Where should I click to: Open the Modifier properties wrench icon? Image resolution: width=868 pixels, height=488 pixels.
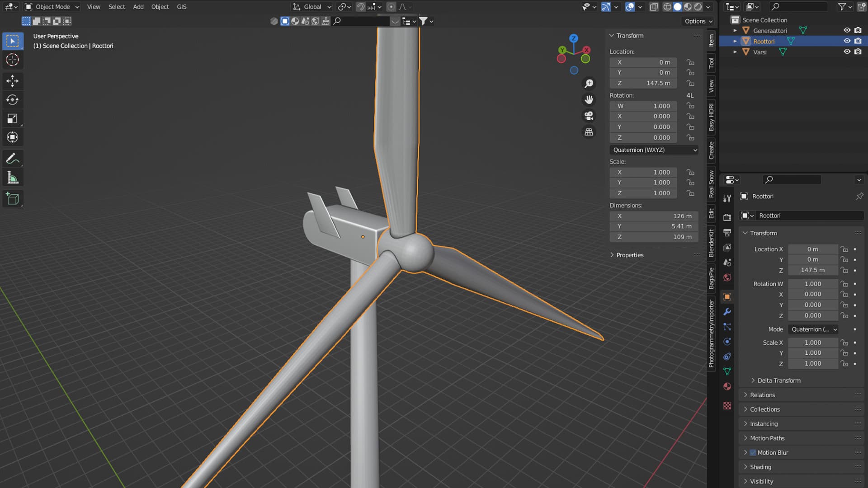pyautogui.click(x=727, y=312)
